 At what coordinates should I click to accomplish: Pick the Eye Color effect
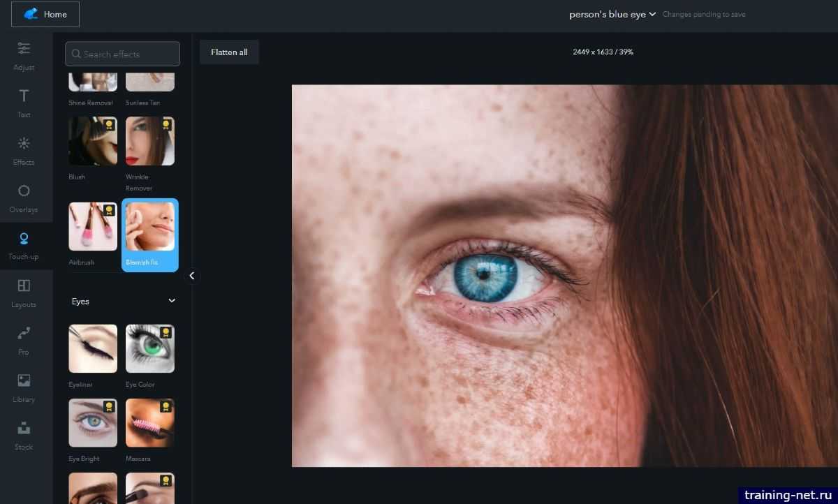(150, 349)
